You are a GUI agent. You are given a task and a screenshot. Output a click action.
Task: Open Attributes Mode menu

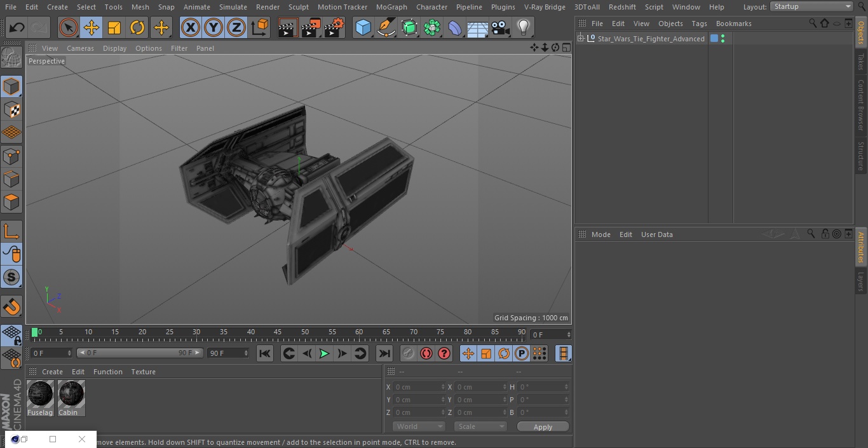click(600, 234)
